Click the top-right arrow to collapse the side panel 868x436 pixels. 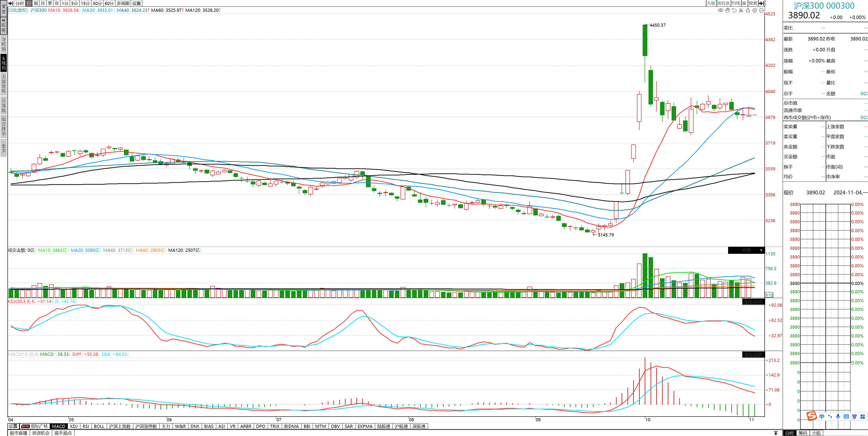(x=761, y=3)
